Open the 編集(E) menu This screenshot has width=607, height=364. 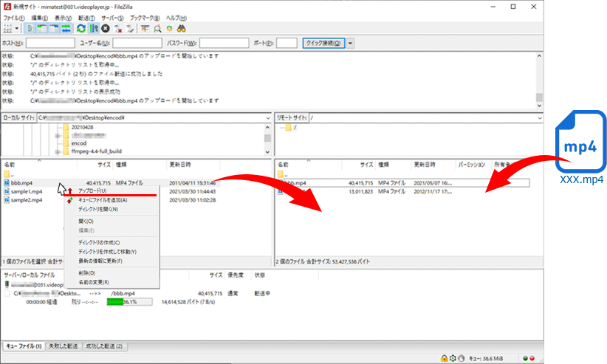point(39,18)
